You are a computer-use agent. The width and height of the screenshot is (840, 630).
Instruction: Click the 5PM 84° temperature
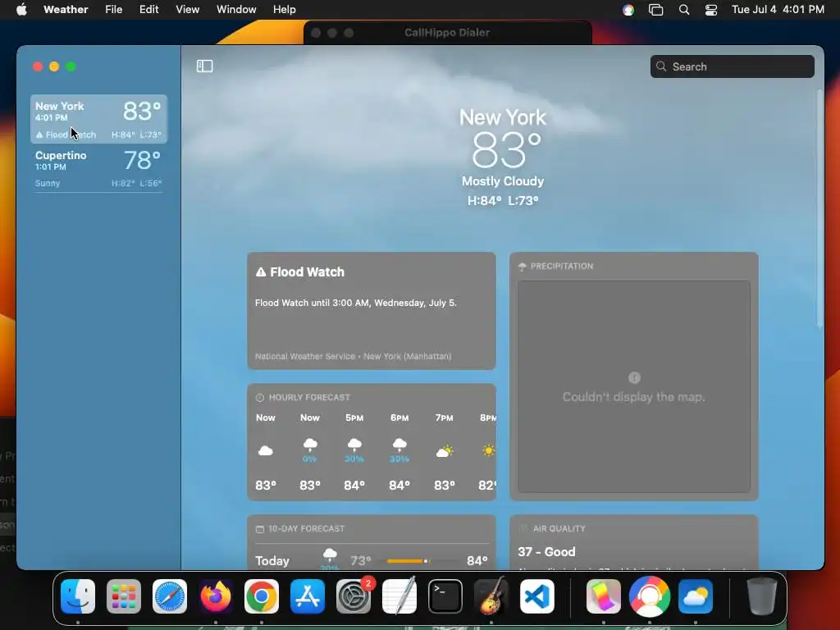pos(354,486)
